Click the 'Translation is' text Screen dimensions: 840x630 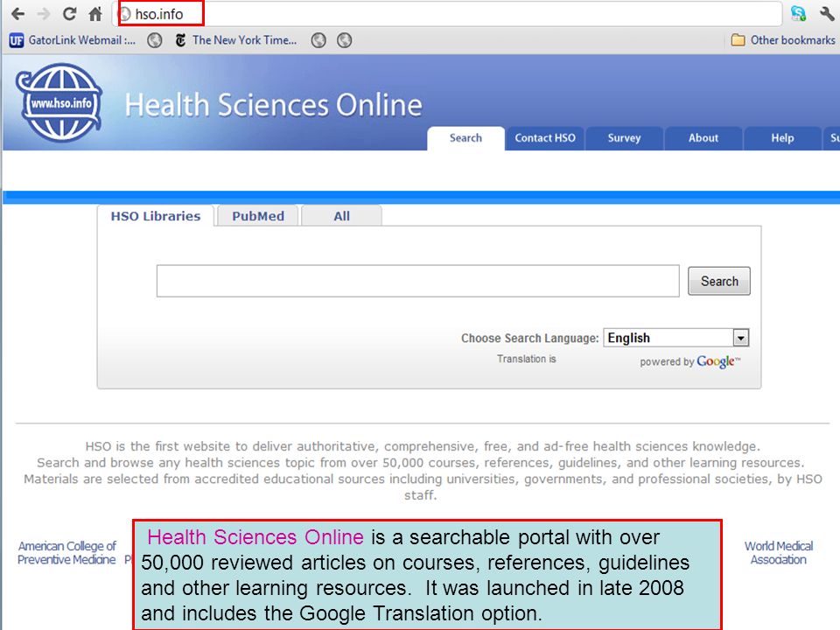[526, 359]
